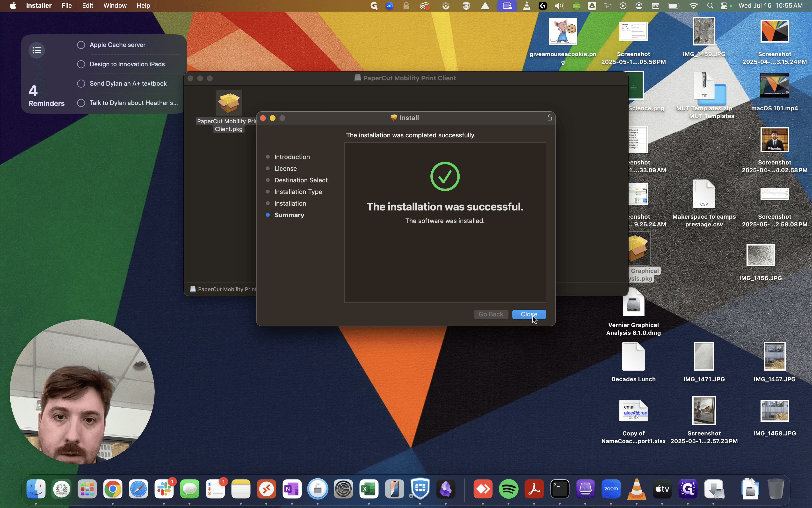Open the Edit menu

(x=87, y=6)
